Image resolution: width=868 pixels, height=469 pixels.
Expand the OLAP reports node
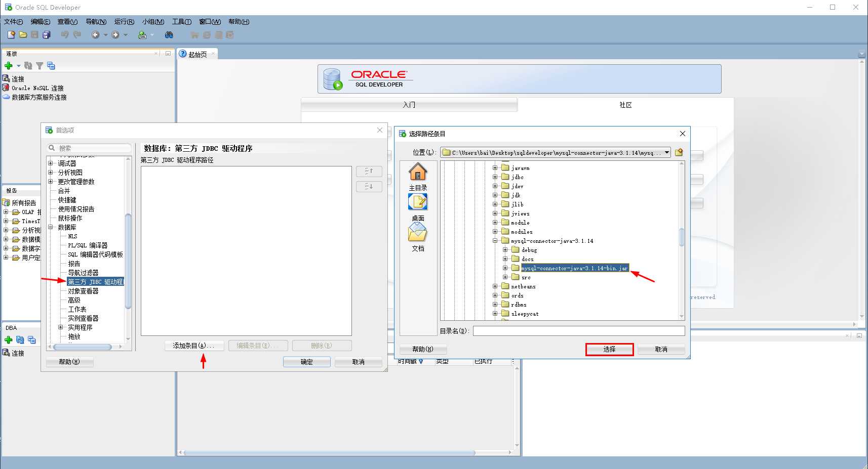pos(6,211)
